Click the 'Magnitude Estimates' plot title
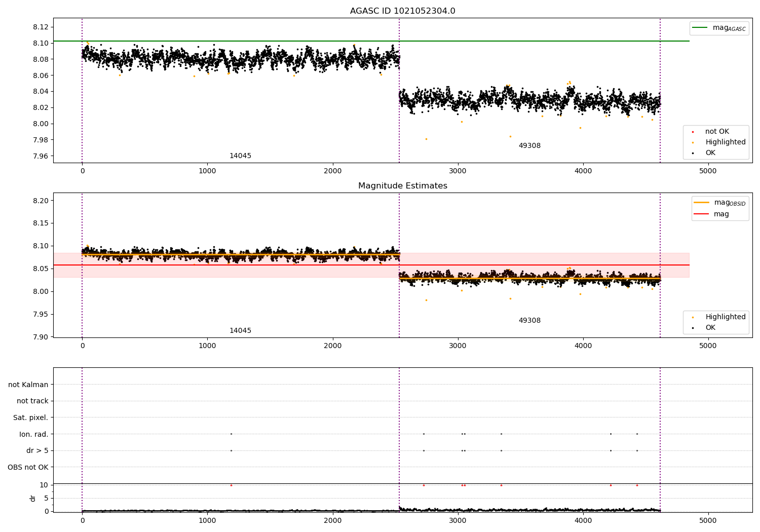The width and height of the screenshot is (760, 532). coord(402,186)
